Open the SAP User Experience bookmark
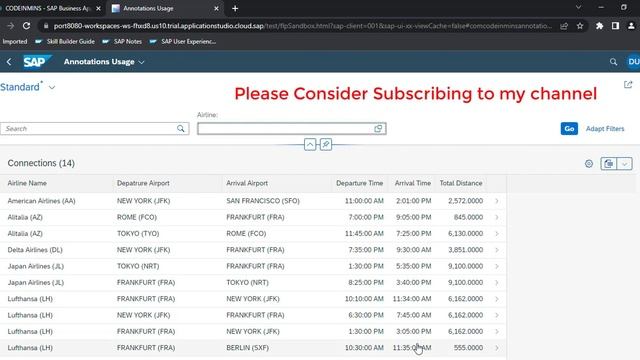The image size is (640, 360). point(183,41)
